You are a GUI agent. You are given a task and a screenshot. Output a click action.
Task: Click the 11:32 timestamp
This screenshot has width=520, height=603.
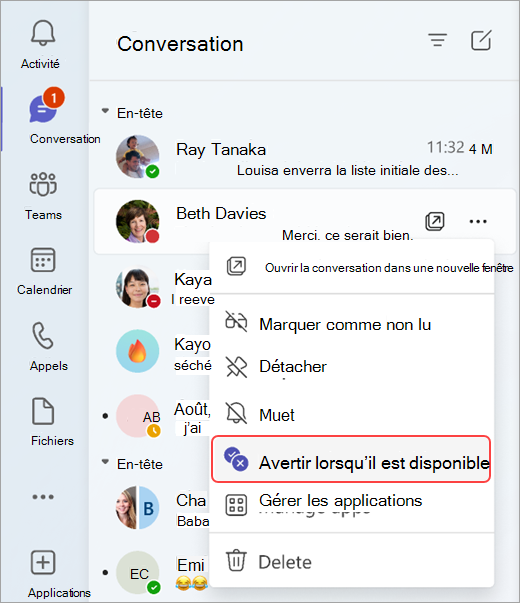(445, 147)
